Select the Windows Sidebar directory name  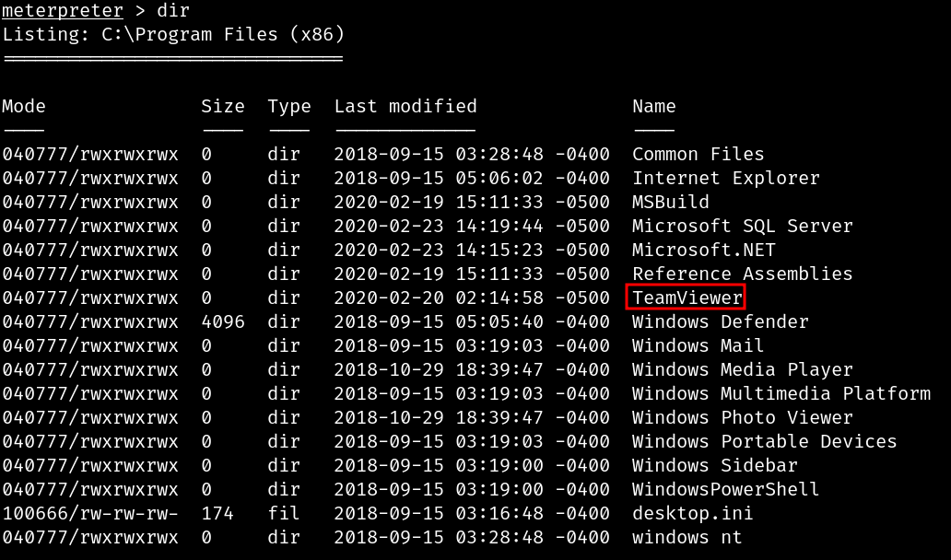715,465
